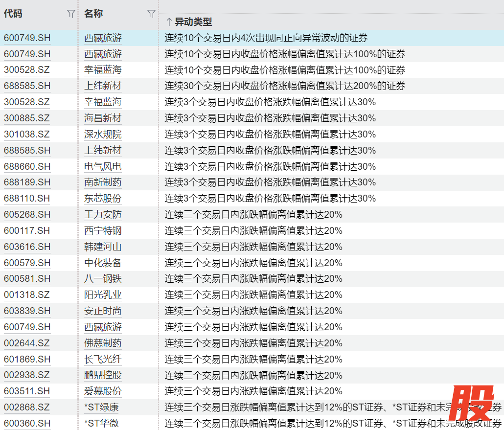Select the 异动类型 column header
Image resolution: width=504 pixels, height=430 pixels.
[193, 22]
